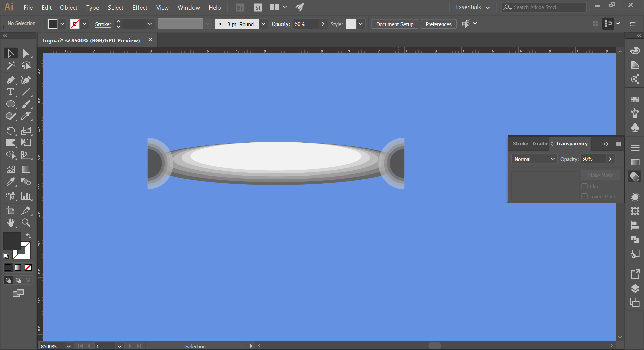This screenshot has width=644, height=350.
Task: Pick the Eyedropper tool
Action: 11,182
